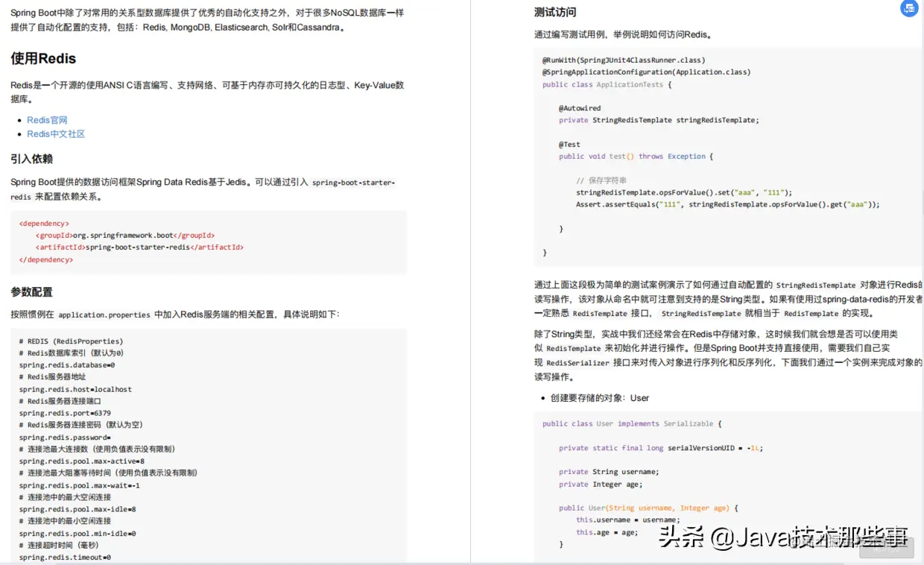Open the Redis官网 link

[x=47, y=120]
